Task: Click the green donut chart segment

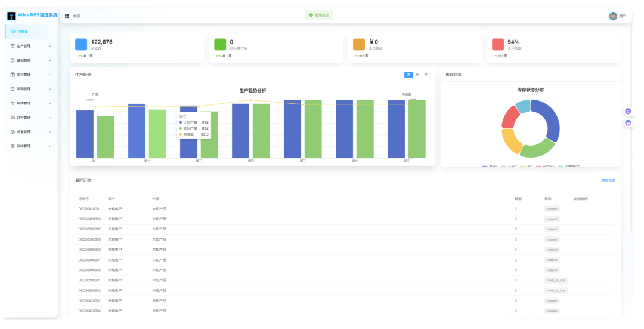Action: click(x=537, y=149)
